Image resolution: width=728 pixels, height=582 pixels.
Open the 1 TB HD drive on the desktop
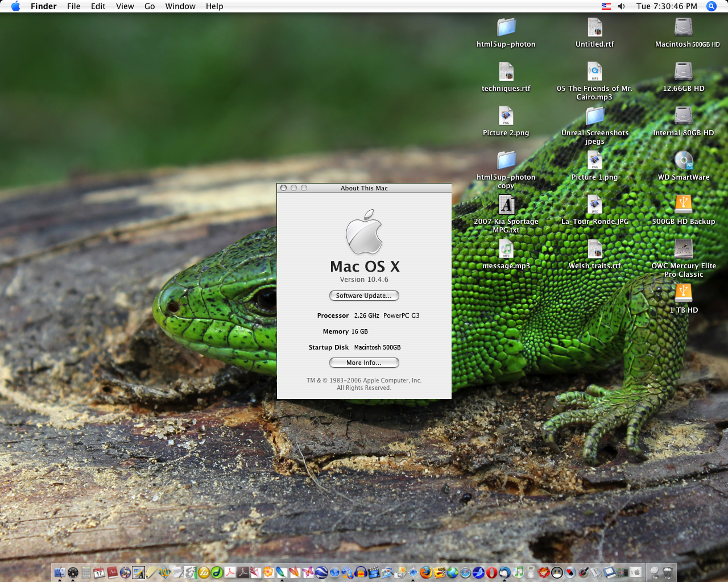(x=684, y=294)
